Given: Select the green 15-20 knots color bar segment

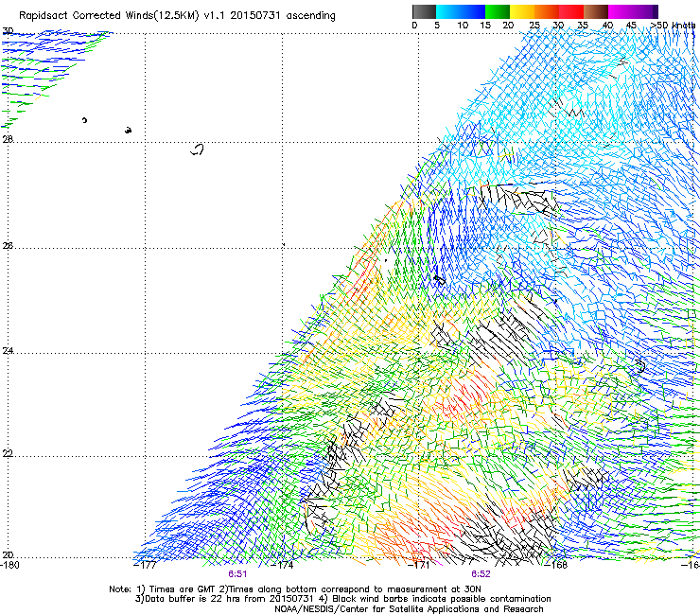Looking at the screenshot, I should coord(498,11).
